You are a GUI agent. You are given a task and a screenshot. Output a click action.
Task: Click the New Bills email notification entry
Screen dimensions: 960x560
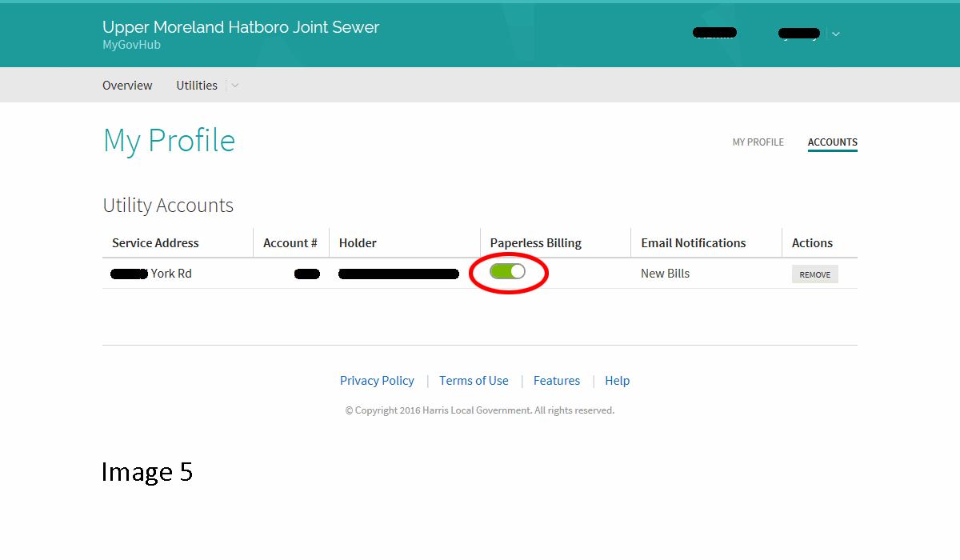[665, 274]
